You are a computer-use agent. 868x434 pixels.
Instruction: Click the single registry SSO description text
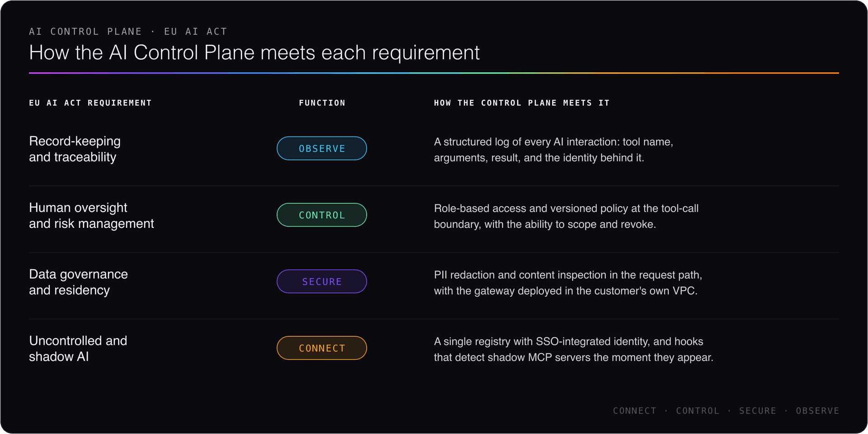[x=573, y=349]
